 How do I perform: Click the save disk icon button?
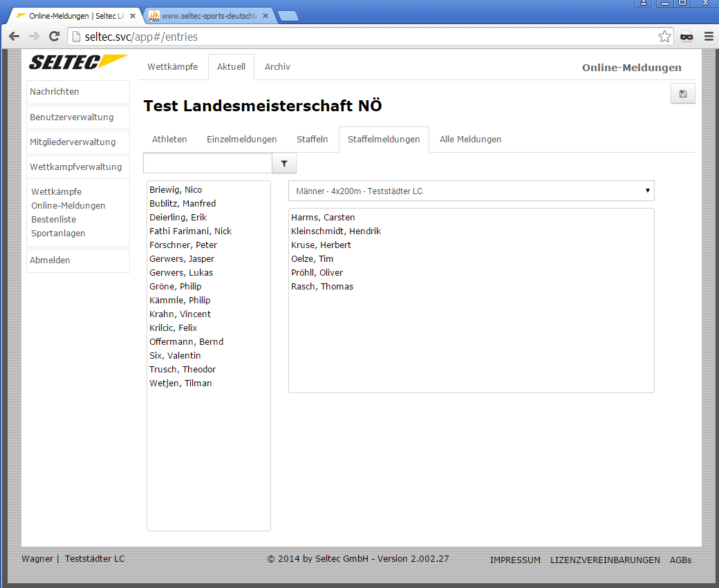pos(682,94)
